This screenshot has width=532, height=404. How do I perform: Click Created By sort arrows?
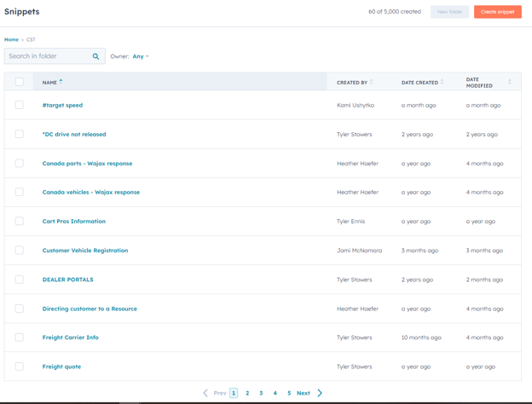point(372,83)
